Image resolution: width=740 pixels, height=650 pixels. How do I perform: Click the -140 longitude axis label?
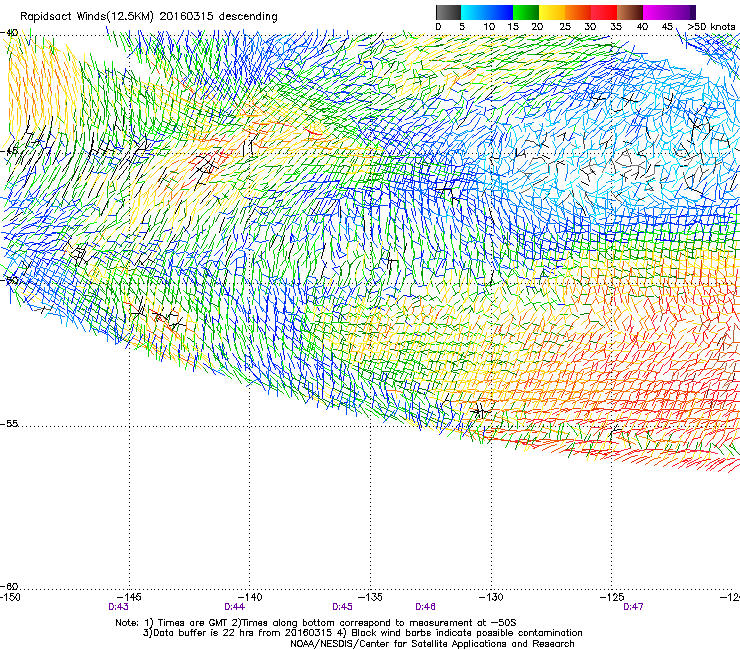[250, 597]
